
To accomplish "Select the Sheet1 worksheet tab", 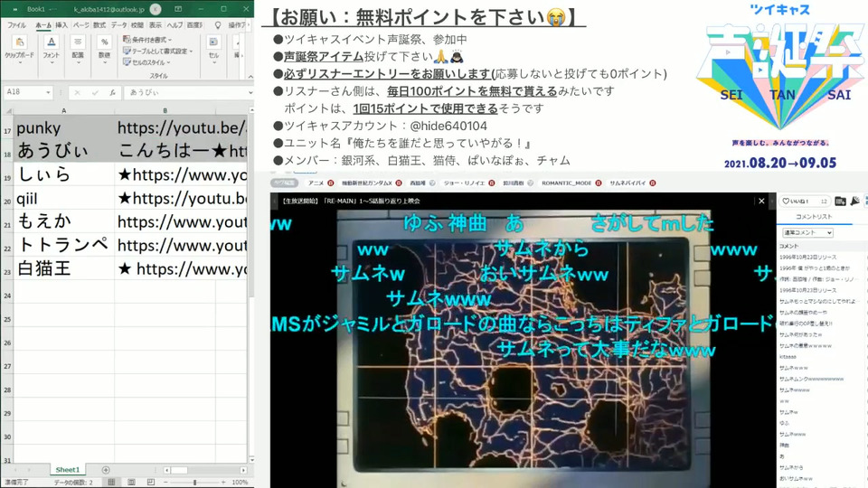I will point(68,470).
